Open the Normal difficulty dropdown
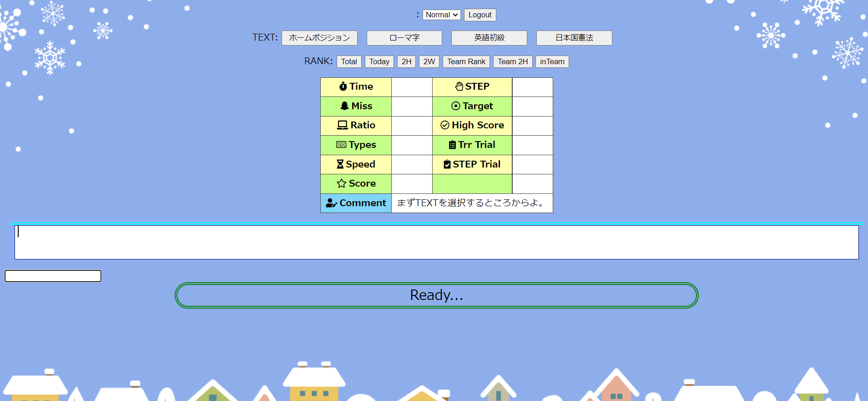This screenshot has width=868, height=401. point(441,15)
